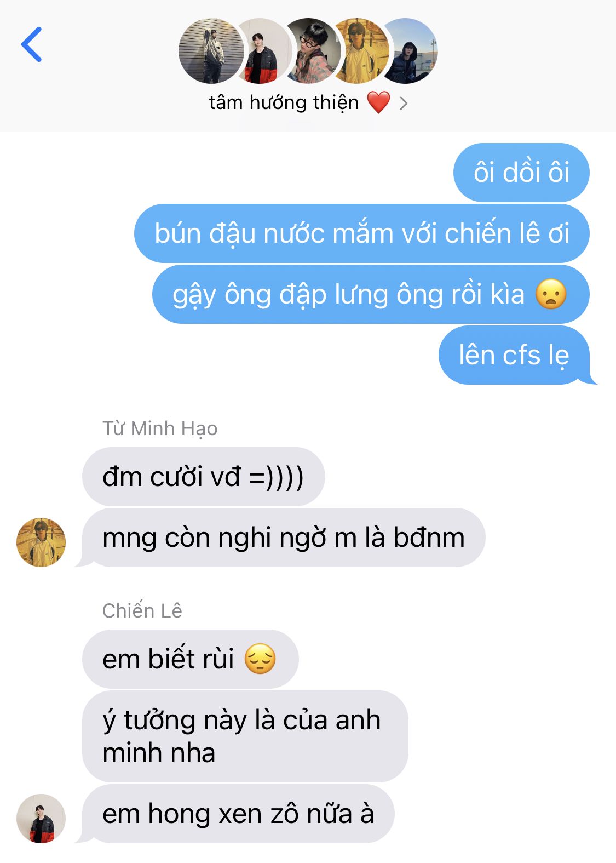This screenshot has width=616, height=863.
Task: Tap the middle group avatar with glasses
Action: [313, 51]
